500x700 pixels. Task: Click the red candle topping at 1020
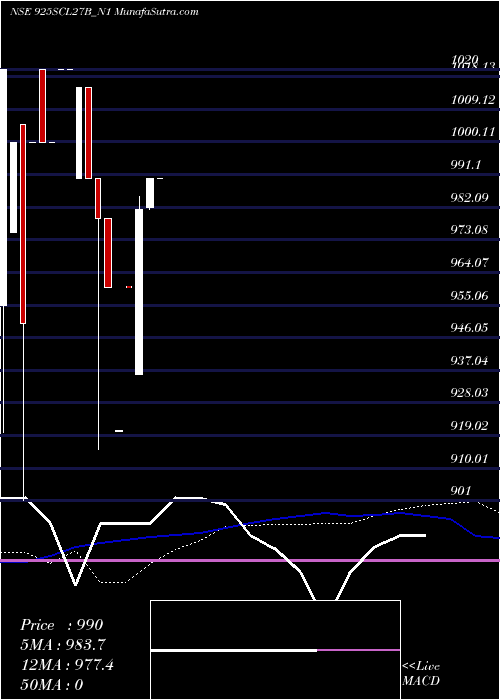(x=42, y=106)
